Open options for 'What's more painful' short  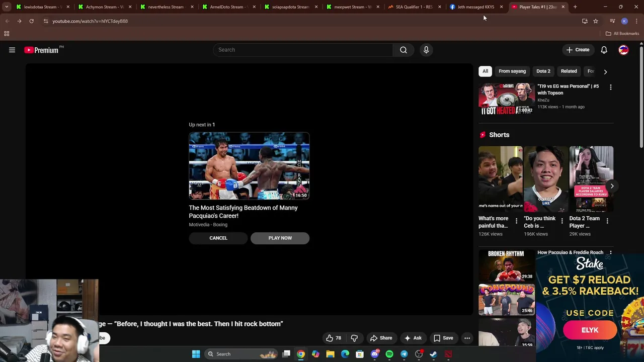[x=516, y=221]
